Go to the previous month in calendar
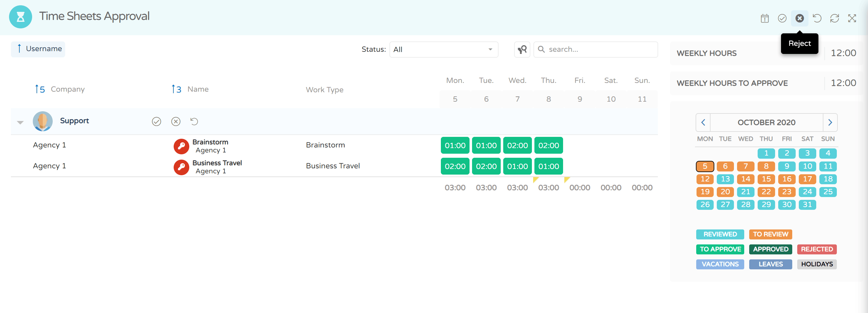The width and height of the screenshot is (868, 313). point(703,122)
